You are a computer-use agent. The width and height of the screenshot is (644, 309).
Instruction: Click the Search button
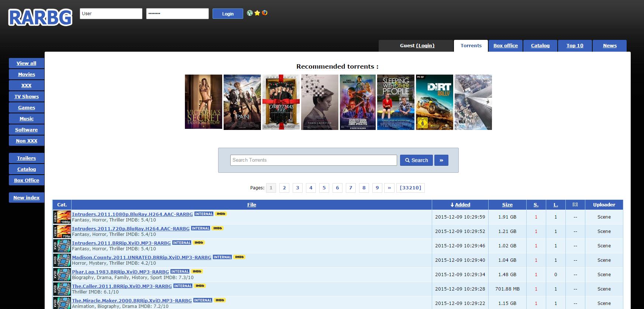pyautogui.click(x=416, y=160)
